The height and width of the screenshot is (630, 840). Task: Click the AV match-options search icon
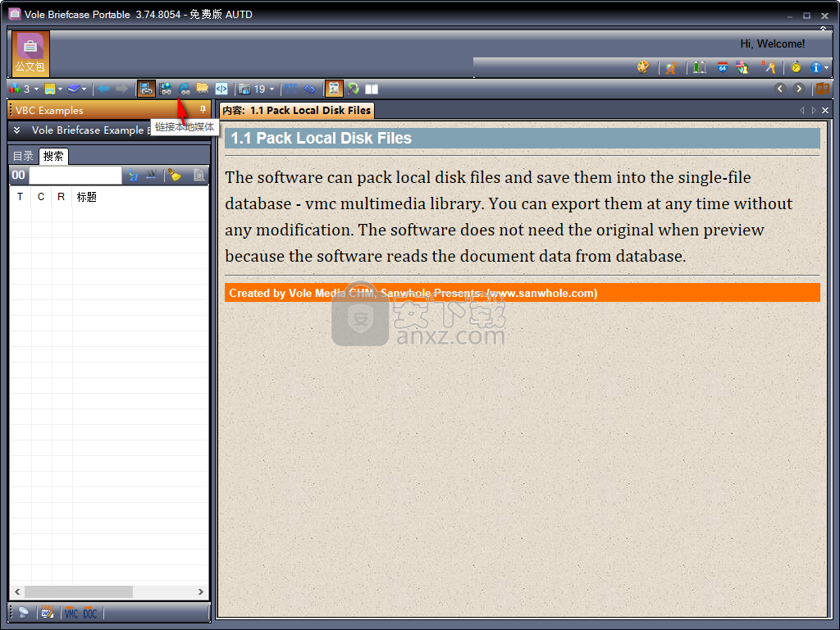(151, 175)
